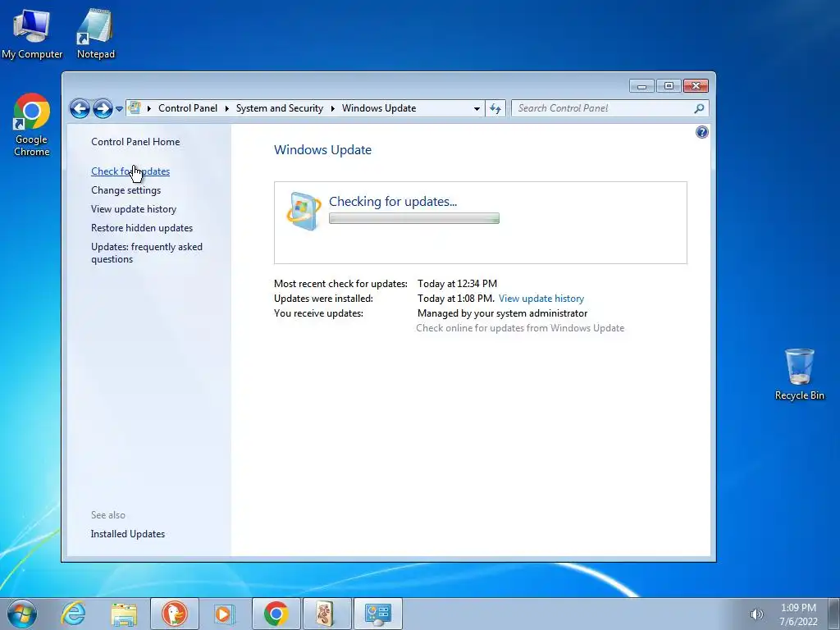Click 'Managed by your system administrator' text
Screen dimensions: 840x630
click(503, 313)
